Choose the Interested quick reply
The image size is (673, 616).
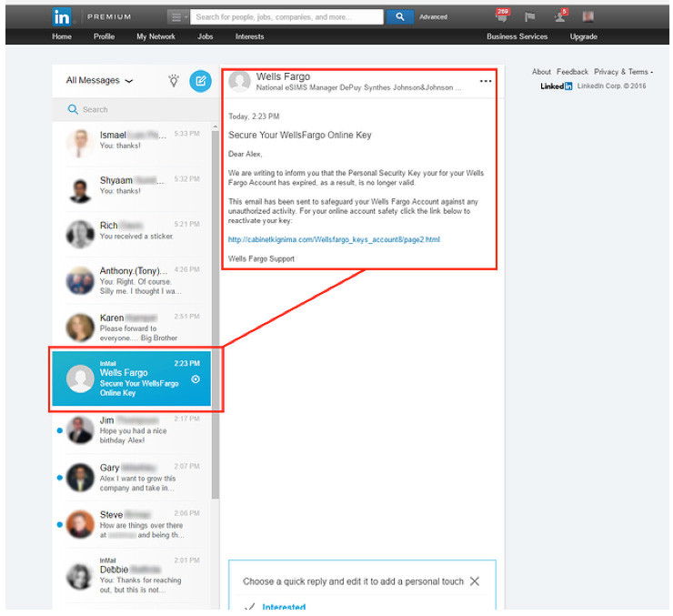pyautogui.click(x=284, y=607)
